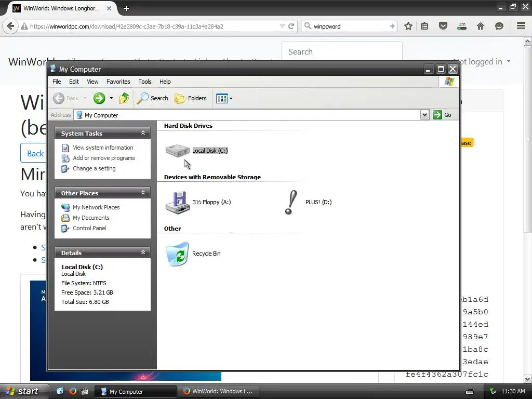Click the Windows flag logo in menu bar
Viewport: 532px width, 399px height.
[449, 82]
